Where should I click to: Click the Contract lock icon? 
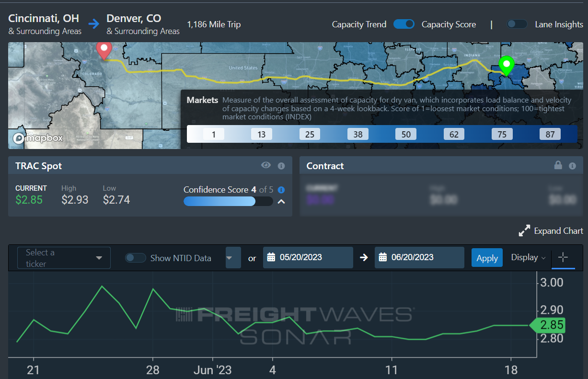[x=558, y=165]
